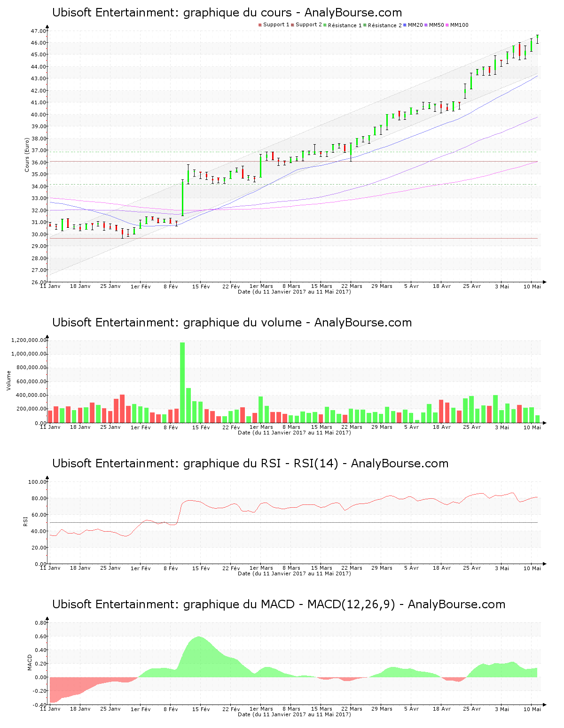Click the Résistance 1 green legend swatch
The height and width of the screenshot is (728, 564).
[x=325, y=25]
